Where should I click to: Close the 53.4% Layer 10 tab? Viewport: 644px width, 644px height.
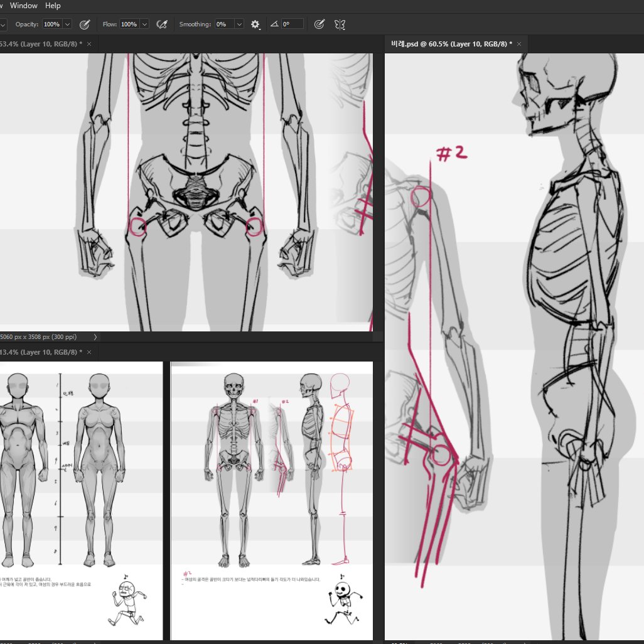(89, 44)
